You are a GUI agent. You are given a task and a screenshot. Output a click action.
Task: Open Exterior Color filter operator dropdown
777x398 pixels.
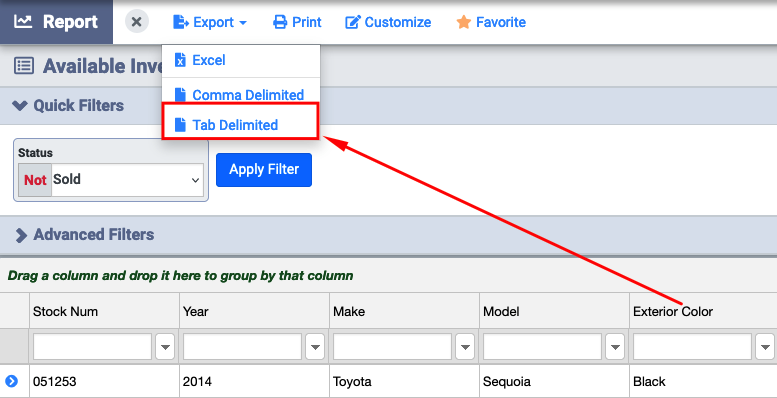[766, 346]
